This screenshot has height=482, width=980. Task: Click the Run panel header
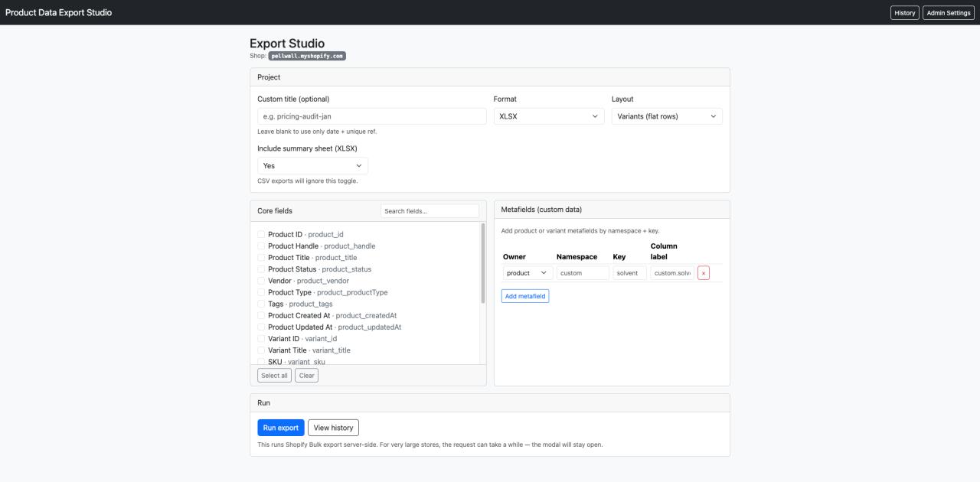tap(263, 403)
